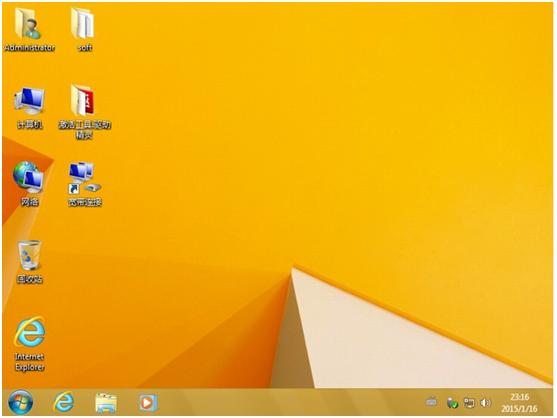Select the 网络 network globe icon
The height and width of the screenshot is (418, 557).
tap(28, 178)
